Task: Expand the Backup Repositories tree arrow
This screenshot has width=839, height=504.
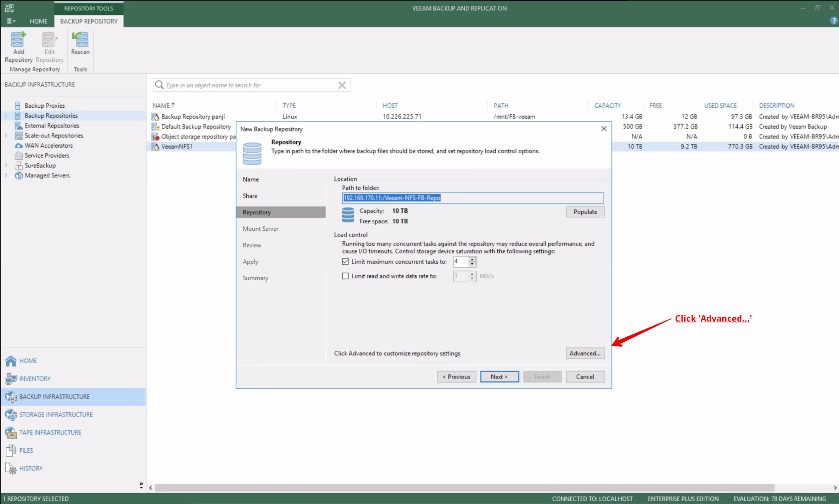Action: pos(6,115)
